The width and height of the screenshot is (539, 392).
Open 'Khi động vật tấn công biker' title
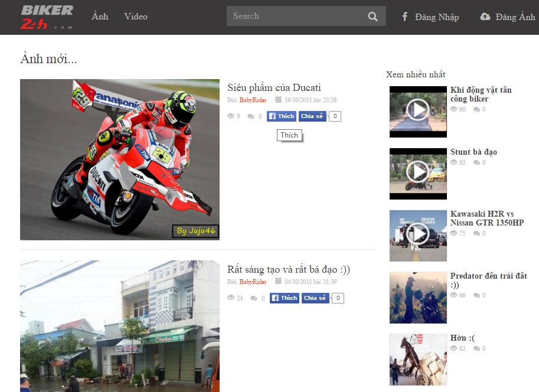[481, 94]
